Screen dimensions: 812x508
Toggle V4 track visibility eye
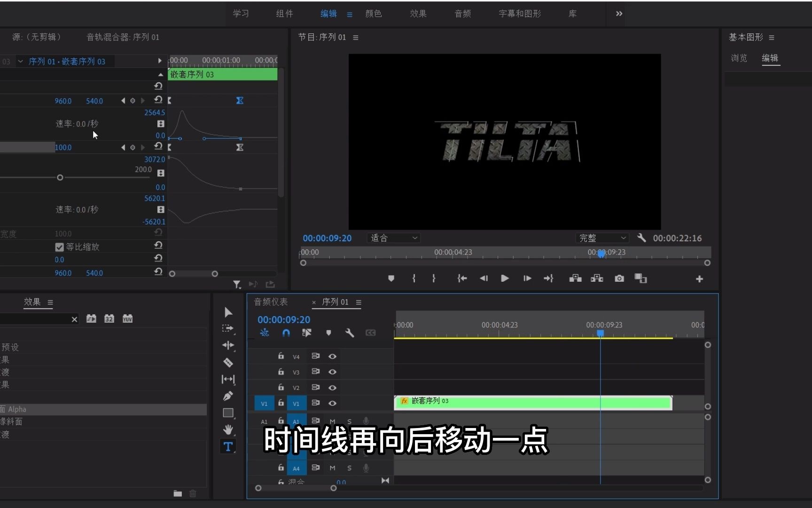(332, 356)
